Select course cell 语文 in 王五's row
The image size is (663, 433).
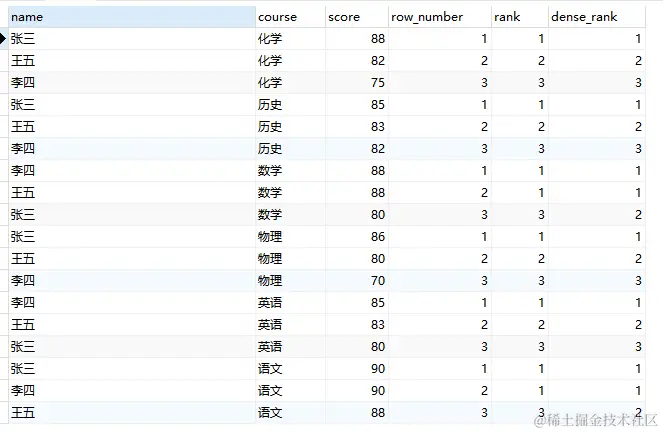[x=290, y=413]
